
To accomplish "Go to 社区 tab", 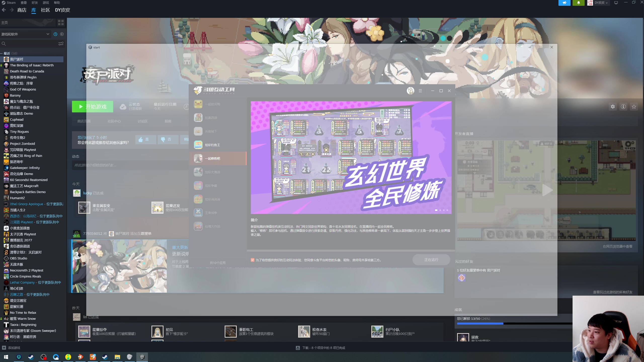I will 45,10.
